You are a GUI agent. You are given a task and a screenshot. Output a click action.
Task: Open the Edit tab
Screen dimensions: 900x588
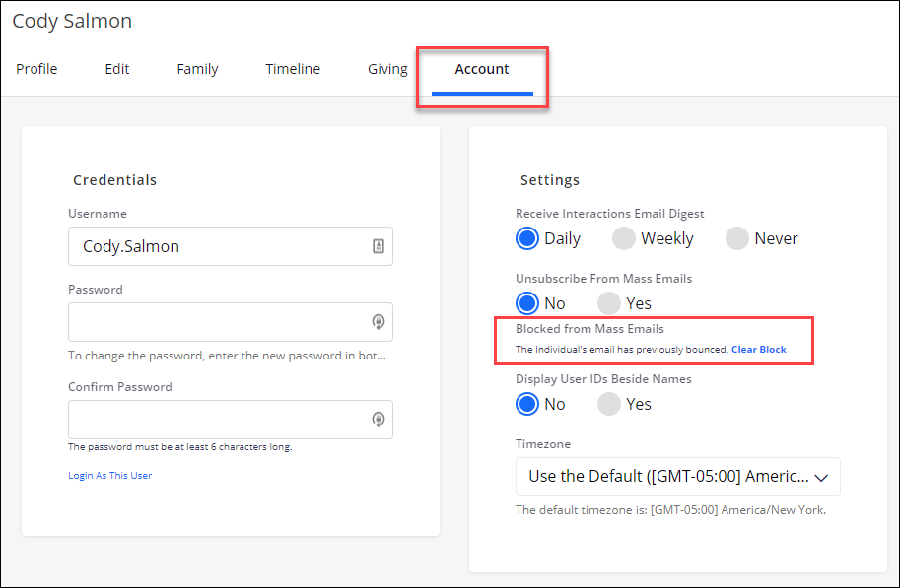(x=117, y=69)
